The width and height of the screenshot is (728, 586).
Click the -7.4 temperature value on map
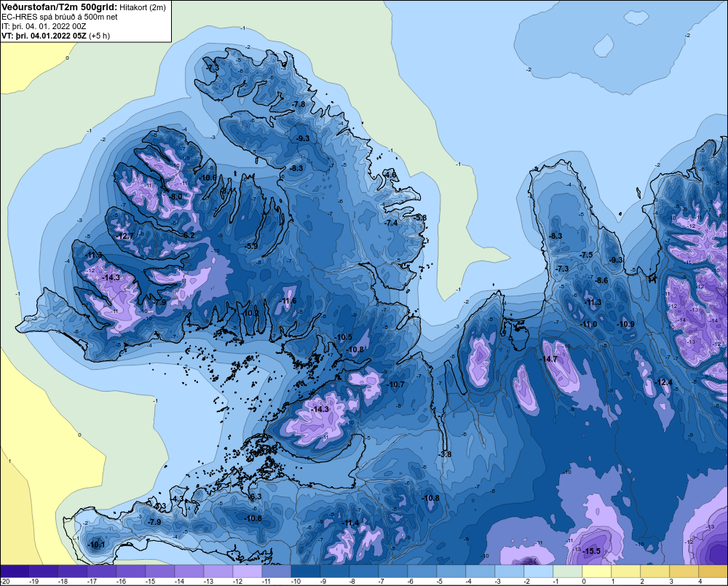[391, 223]
